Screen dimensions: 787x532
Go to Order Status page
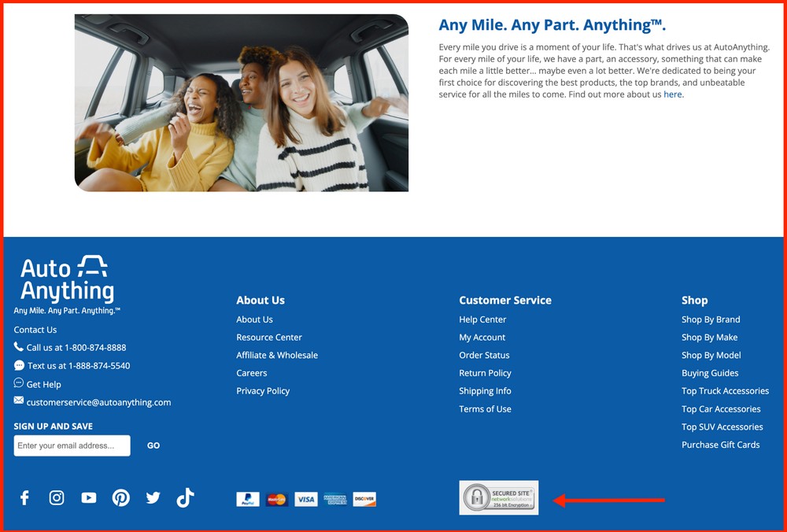pos(484,355)
